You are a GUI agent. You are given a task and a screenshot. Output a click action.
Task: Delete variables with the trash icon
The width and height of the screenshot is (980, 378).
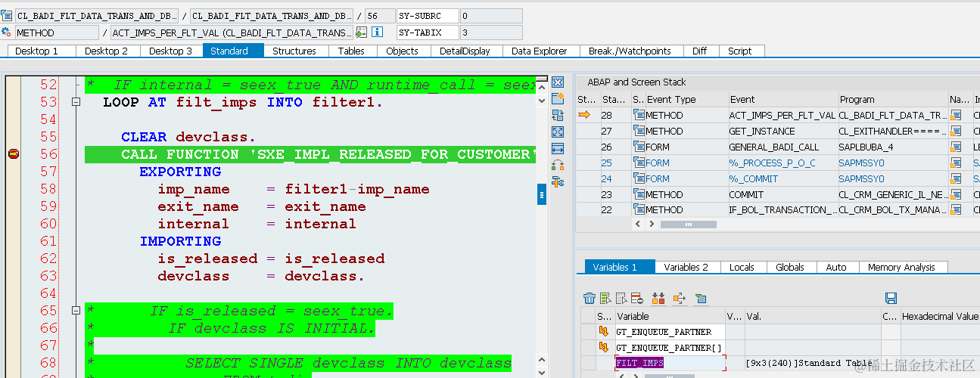coord(590,298)
